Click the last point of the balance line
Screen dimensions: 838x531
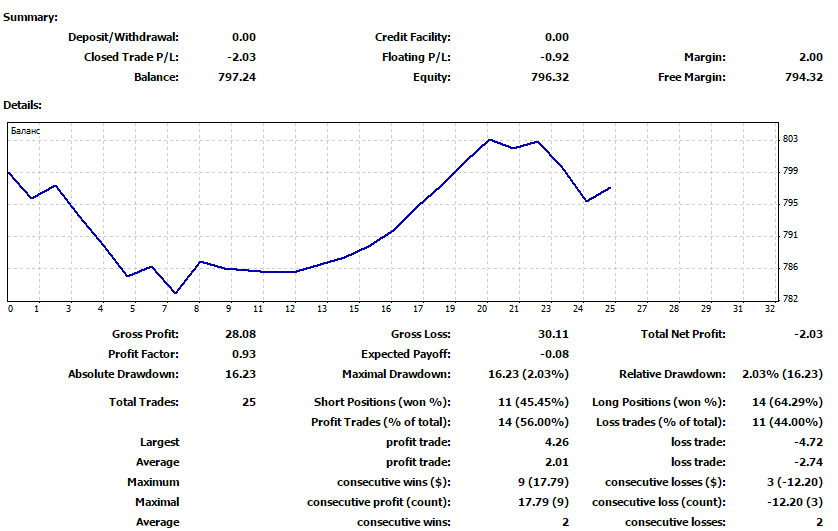click(x=610, y=187)
